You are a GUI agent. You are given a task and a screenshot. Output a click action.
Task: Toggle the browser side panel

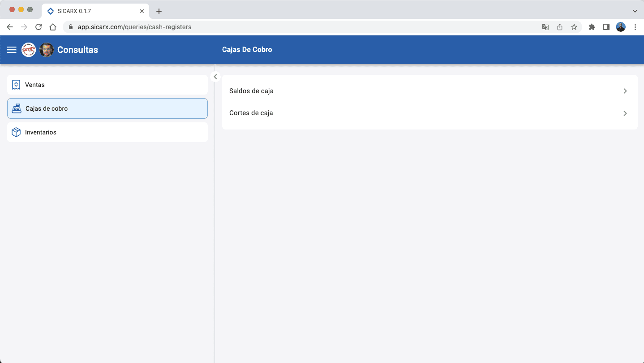point(606,27)
